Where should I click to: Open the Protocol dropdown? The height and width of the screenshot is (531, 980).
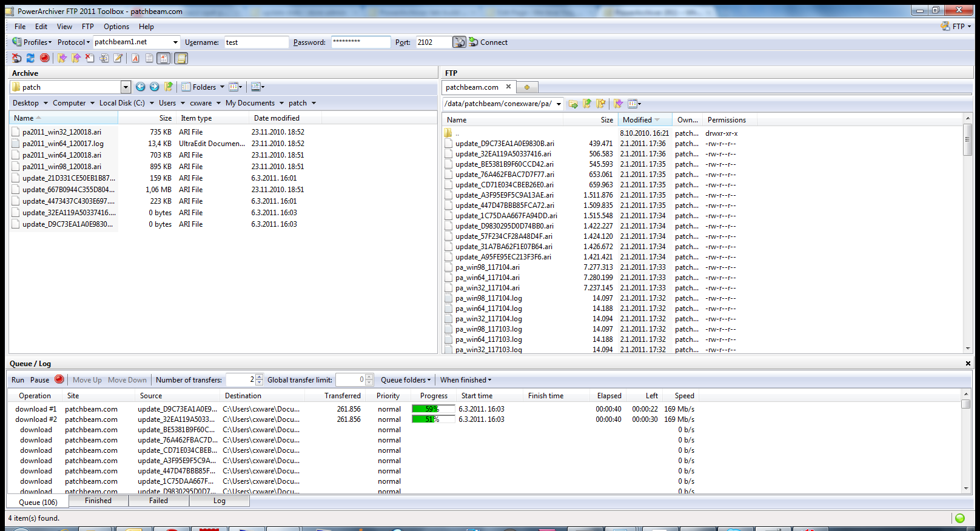tap(73, 42)
